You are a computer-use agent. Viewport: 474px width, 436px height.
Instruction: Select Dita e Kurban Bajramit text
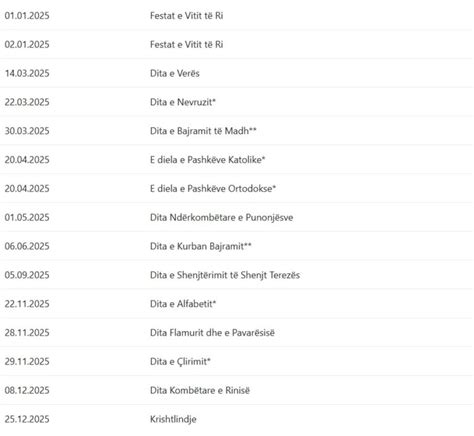(x=201, y=246)
